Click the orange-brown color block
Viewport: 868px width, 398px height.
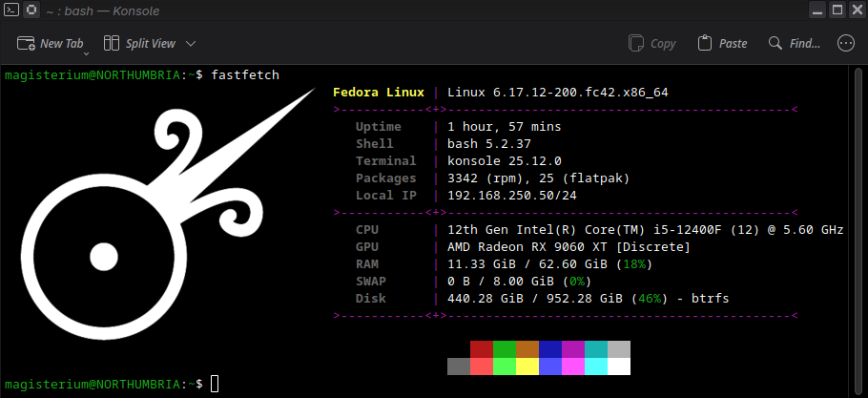[527, 349]
